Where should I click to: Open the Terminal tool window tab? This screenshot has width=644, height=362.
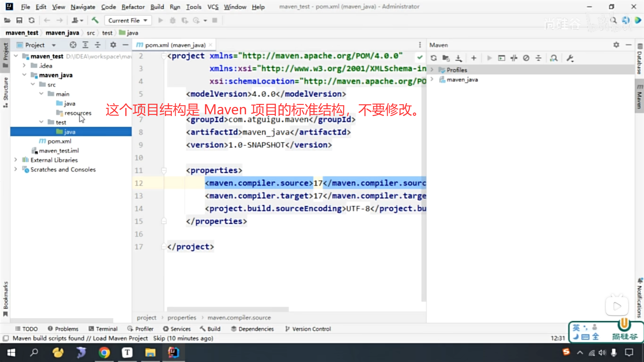coord(103,329)
